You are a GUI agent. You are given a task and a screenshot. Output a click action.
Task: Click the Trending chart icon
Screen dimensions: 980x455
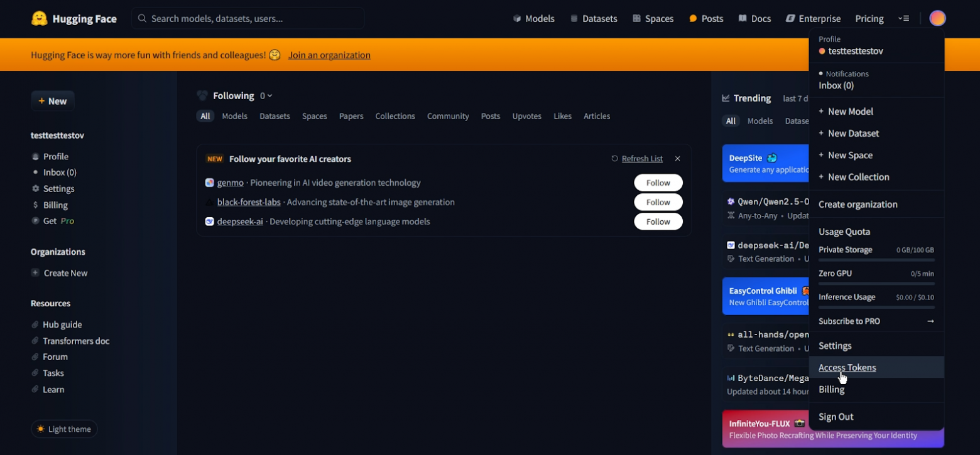(726, 98)
